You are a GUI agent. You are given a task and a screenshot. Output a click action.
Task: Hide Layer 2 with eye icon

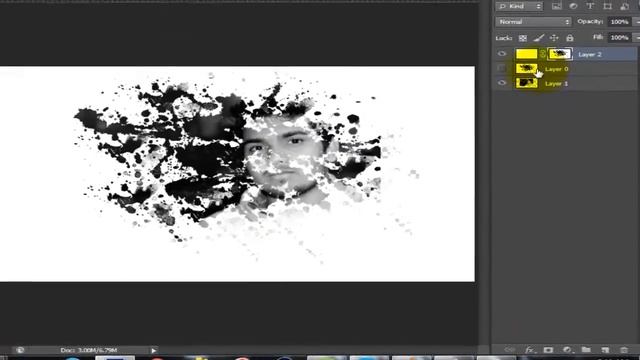[502, 54]
